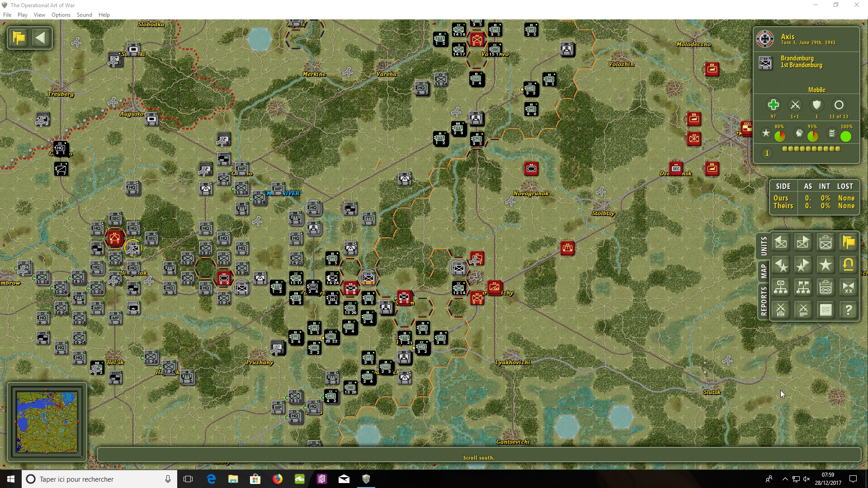Open the View menu

(39, 15)
